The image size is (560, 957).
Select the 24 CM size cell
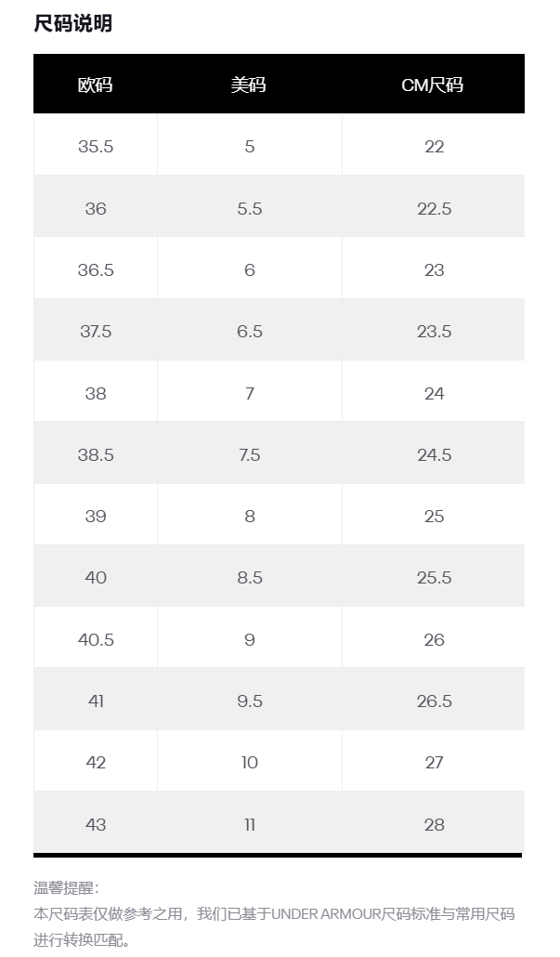(x=434, y=393)
